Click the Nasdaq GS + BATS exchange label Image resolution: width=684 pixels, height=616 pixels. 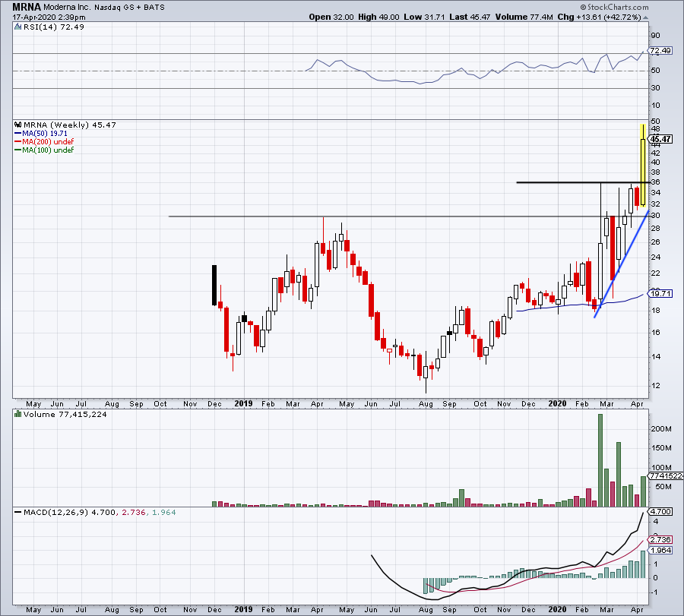[129, 8]
